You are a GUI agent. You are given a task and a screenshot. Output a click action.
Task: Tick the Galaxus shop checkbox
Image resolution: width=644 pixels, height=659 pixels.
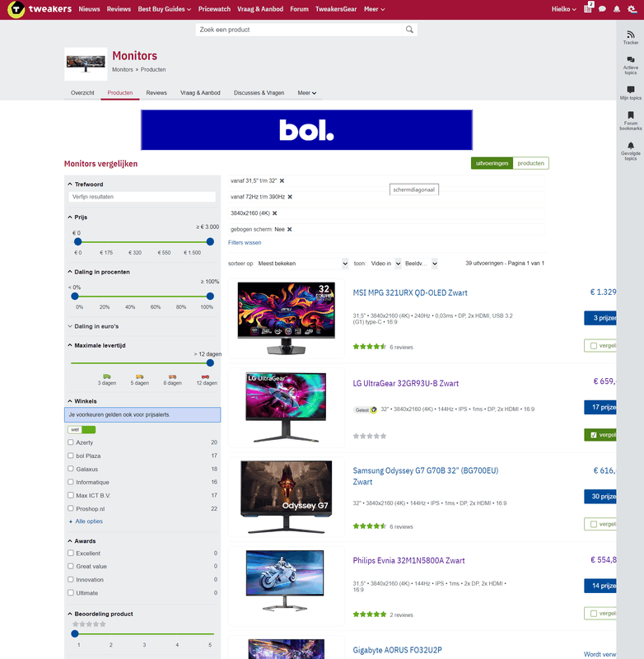71,469
